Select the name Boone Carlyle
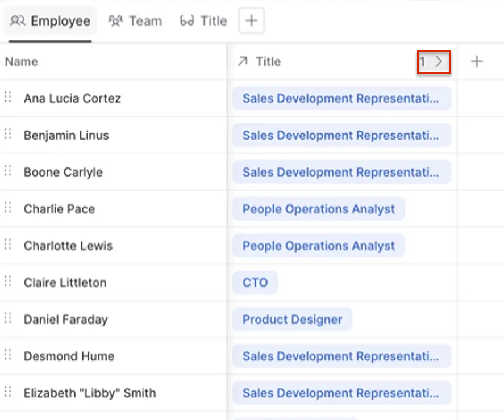Viewport: 504px width, 420px height. tap(63, 172)
